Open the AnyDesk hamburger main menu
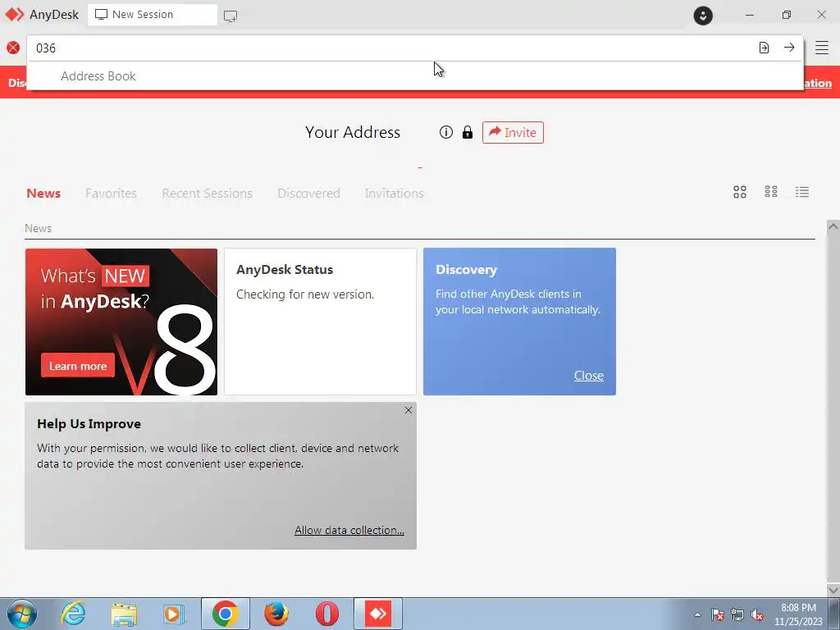Image resolution: width=840 pixels, height=630 pixels. point(822,48)
